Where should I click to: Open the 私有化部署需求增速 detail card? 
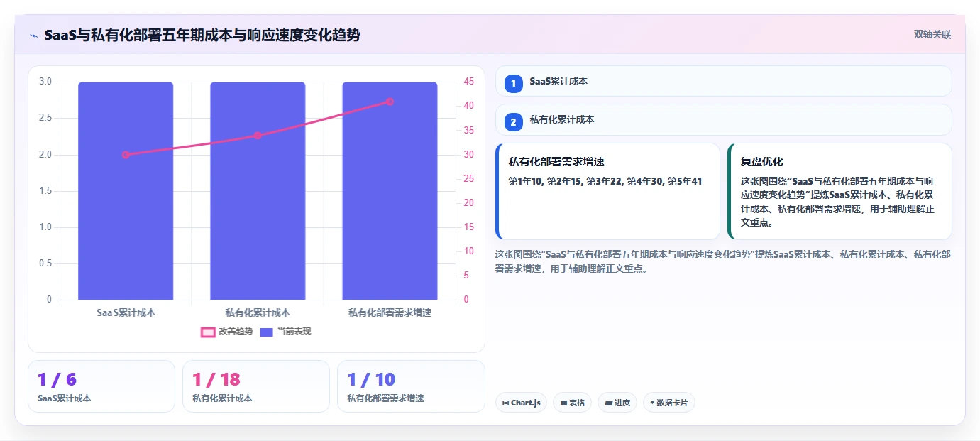click(607, 191)
